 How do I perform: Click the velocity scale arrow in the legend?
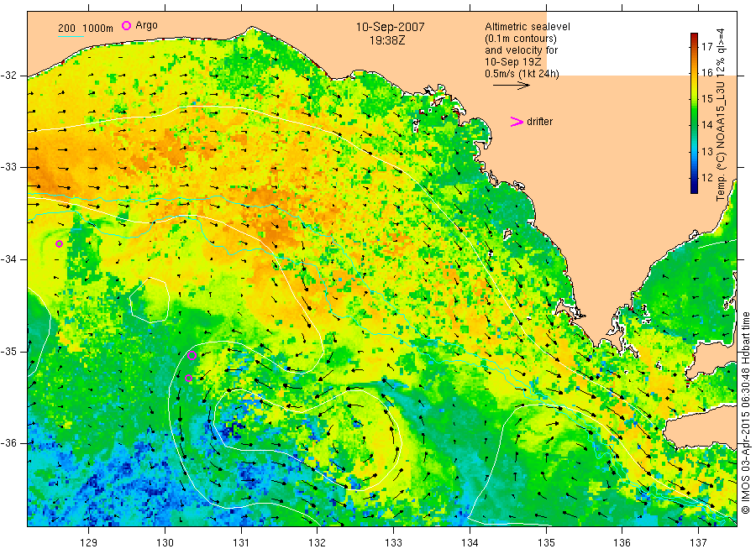click(x=511, y=86)
